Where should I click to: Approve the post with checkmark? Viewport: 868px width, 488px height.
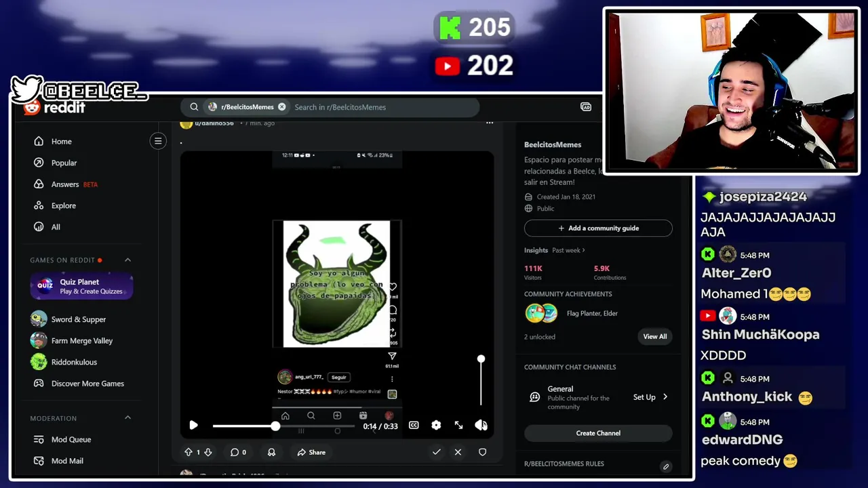point(437,452)
